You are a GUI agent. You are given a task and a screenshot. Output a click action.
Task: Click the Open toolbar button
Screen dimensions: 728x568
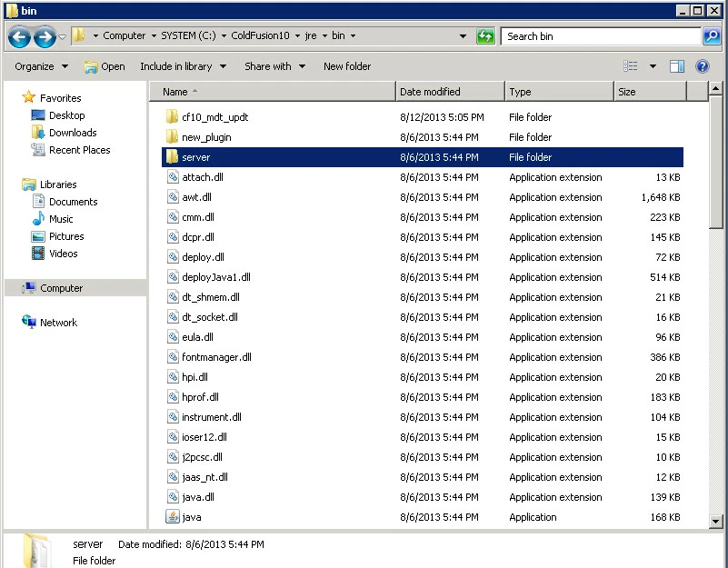[105, 66]
